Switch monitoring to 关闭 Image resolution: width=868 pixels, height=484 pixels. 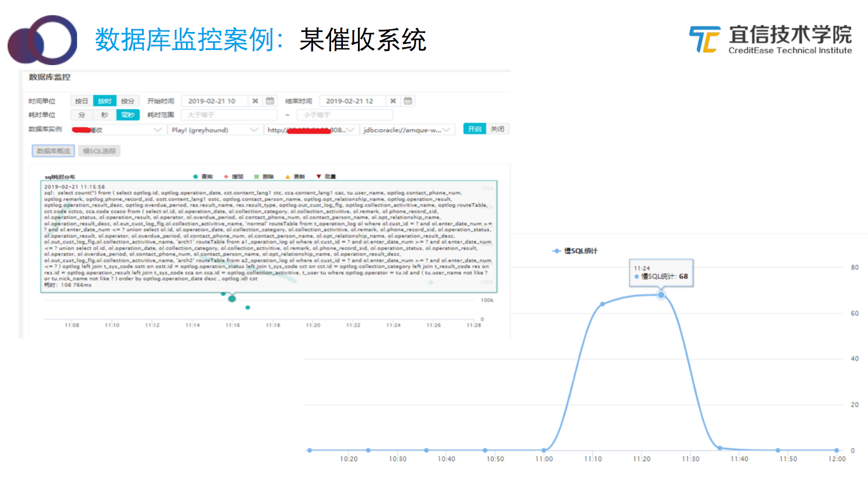[497, 129]
